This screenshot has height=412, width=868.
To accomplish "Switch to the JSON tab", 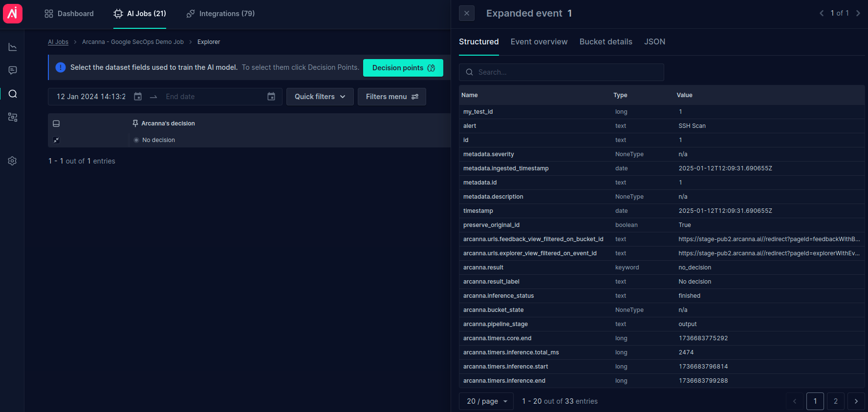I will [x=654, y=42].
